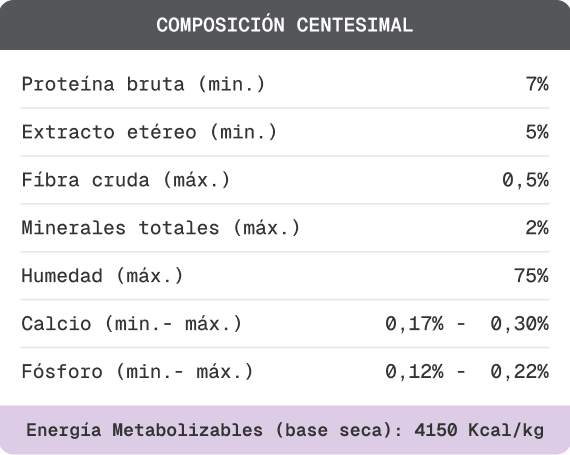Click the COMPOSICIÓN CENTESIMAL header
Viewport: 570px width, 455px height.
[285, 25]
